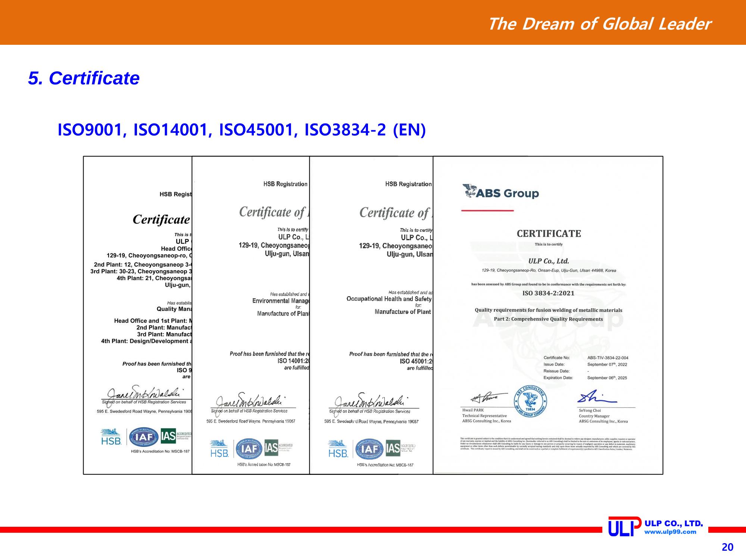This screenshot has height=560, width=746.
Task: Select the Occupational Health and Safety certificate image
Action: [371, 315]
